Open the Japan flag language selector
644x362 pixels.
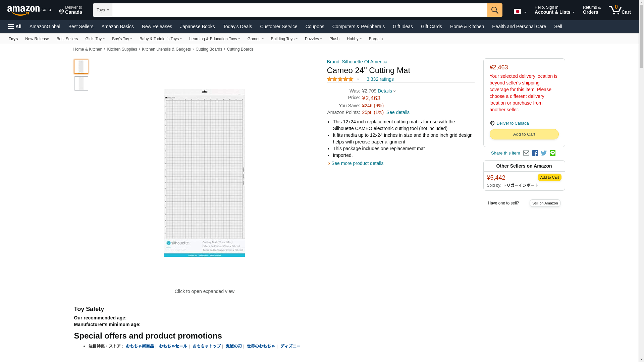(x=520, y=12)
